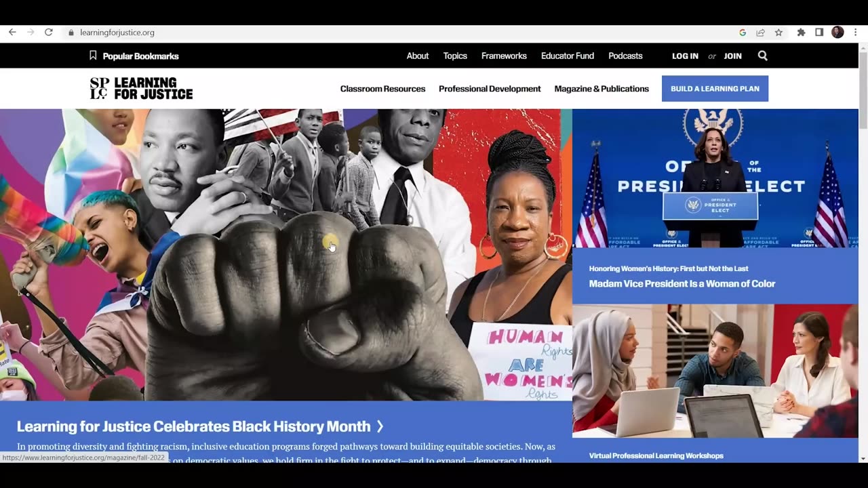The image size is (868, 488).
Task: Click the JOIN link
Action: [x=732, y=56]
